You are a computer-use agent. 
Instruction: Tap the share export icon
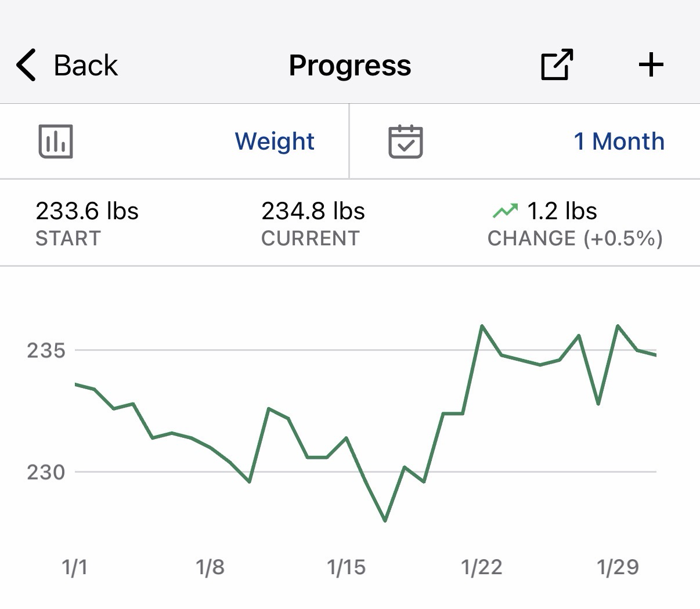[x=557, y=64]
